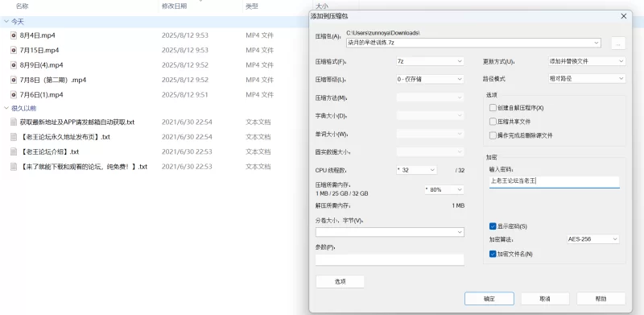Close the 添加到压缩包 dialog
This screenshot has width=644, height=315.
[x=624, y=16]
